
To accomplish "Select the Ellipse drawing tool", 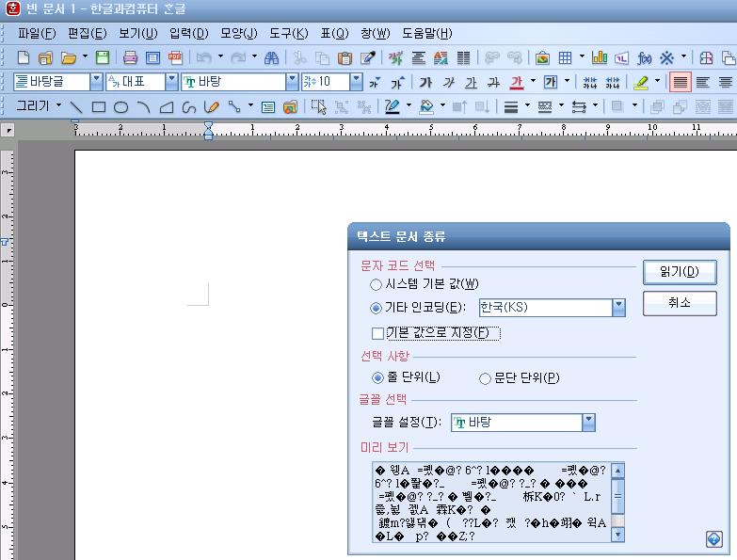I will pos(120,107).
